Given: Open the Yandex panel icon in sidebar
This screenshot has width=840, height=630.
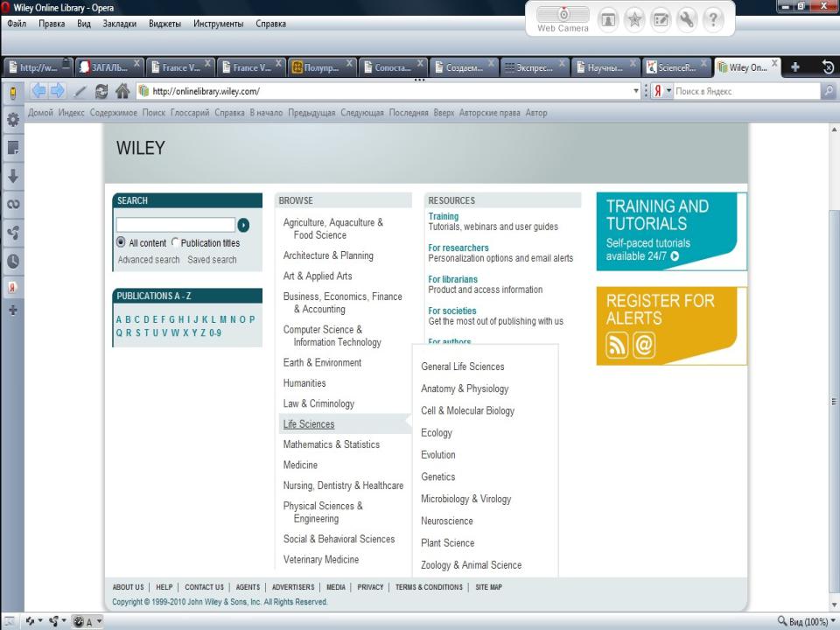Looking at the screenshot, I should point(13,288).
